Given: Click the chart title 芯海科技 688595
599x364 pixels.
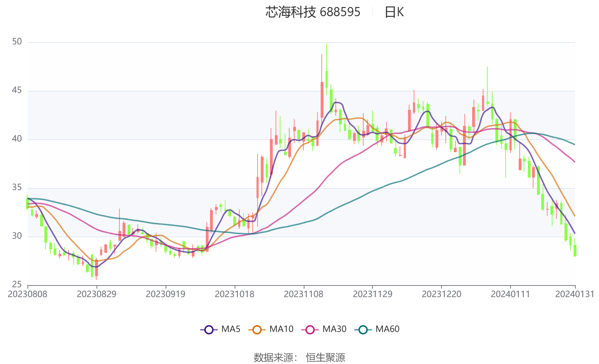Looking at the screenshot, I should [x=313, y=12].
